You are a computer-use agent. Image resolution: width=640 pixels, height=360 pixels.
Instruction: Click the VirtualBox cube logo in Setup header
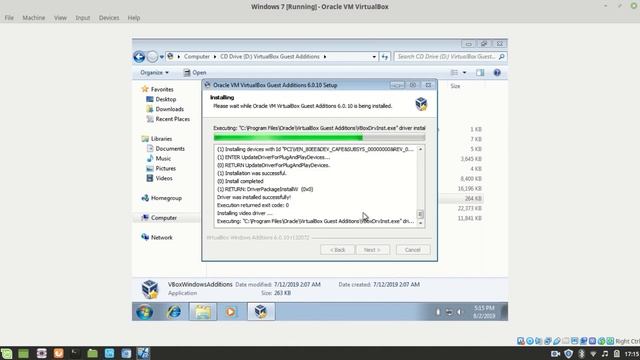click(x=421, y=104)
